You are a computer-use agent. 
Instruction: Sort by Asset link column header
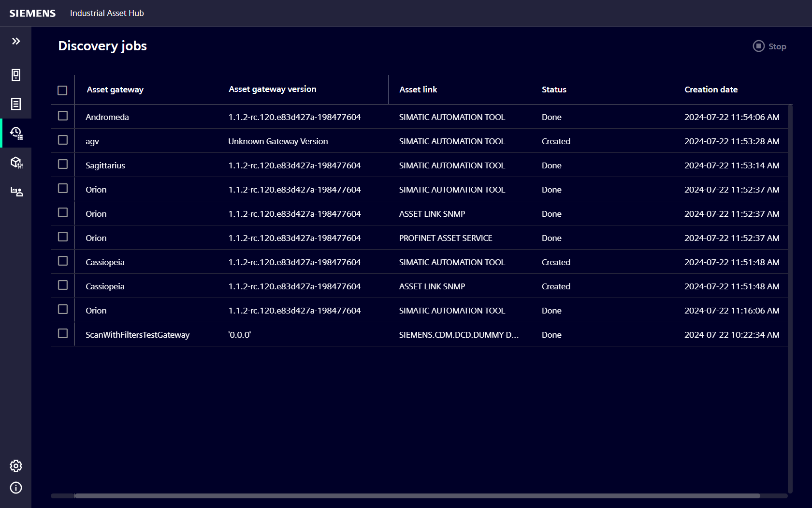pyautogui.click(x=418, y=90)
